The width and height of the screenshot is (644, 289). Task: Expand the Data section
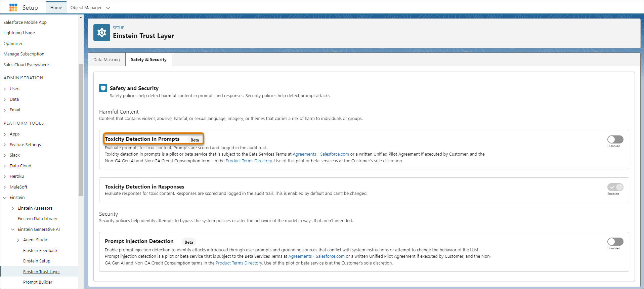click(5, 99)
